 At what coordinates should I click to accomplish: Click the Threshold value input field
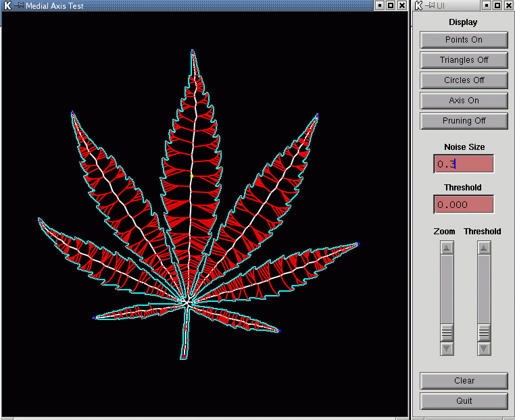point(464,205)
